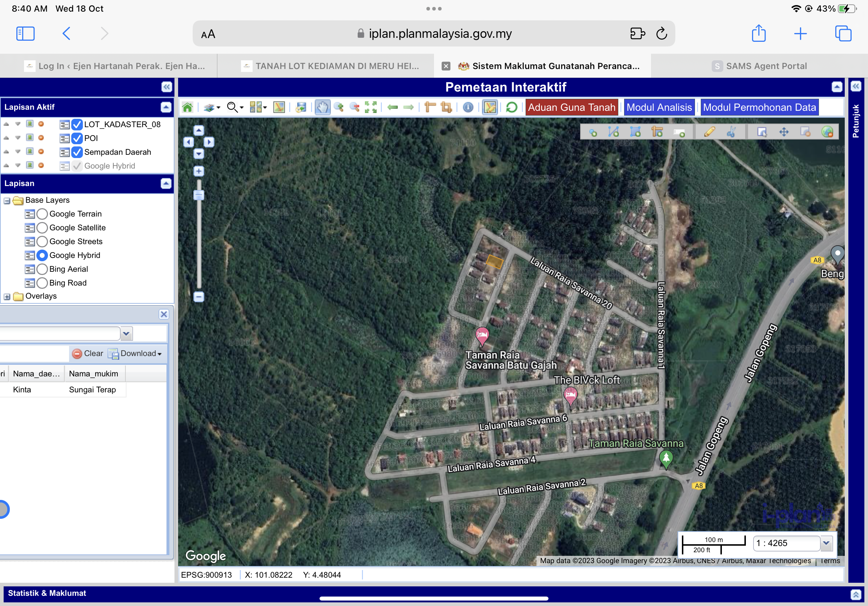Open the Modul Analisis menu
Screen dimensions: 868x606
(659, 107)
